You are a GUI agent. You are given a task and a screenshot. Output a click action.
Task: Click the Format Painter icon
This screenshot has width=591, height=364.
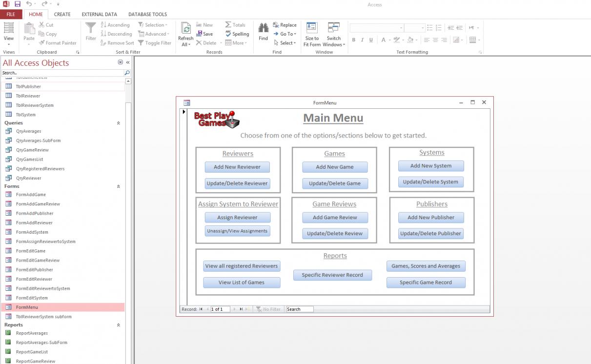[x=42, y=43]
